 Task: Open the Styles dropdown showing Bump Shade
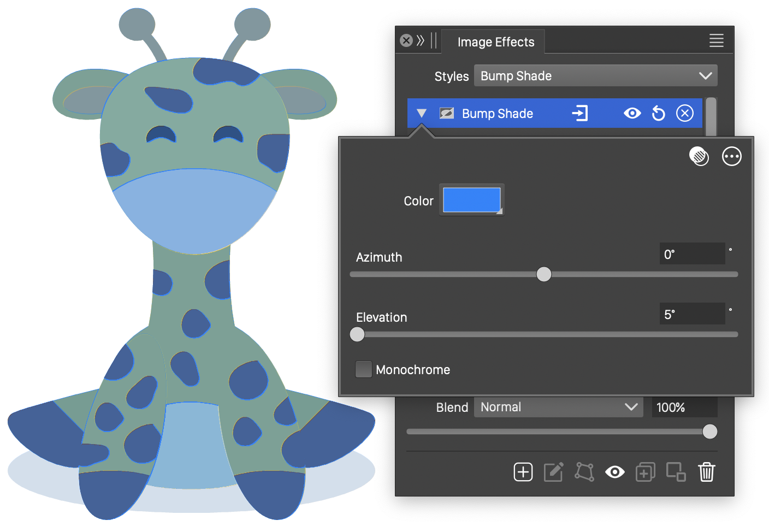click(595, 76)
